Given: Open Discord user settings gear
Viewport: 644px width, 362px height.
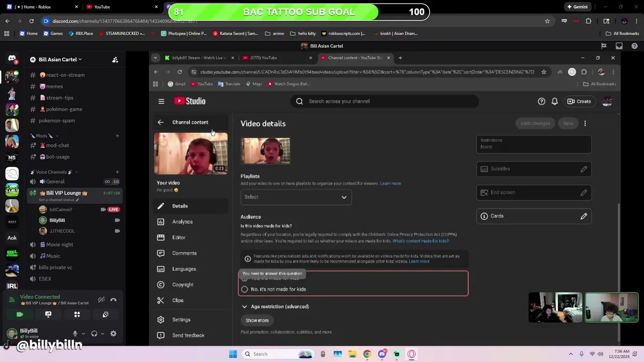Looking at the screenshot, I should click(x=113, y=333).
